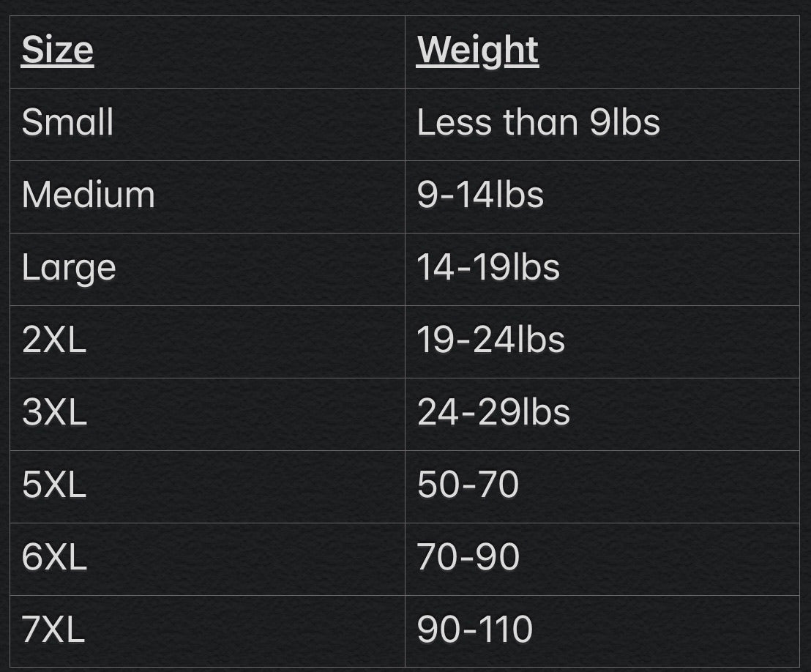Image resolution: width=811 pixels, height=672 pixels.
Task: Select the Small size cell
Action: (x=207, y=124)
